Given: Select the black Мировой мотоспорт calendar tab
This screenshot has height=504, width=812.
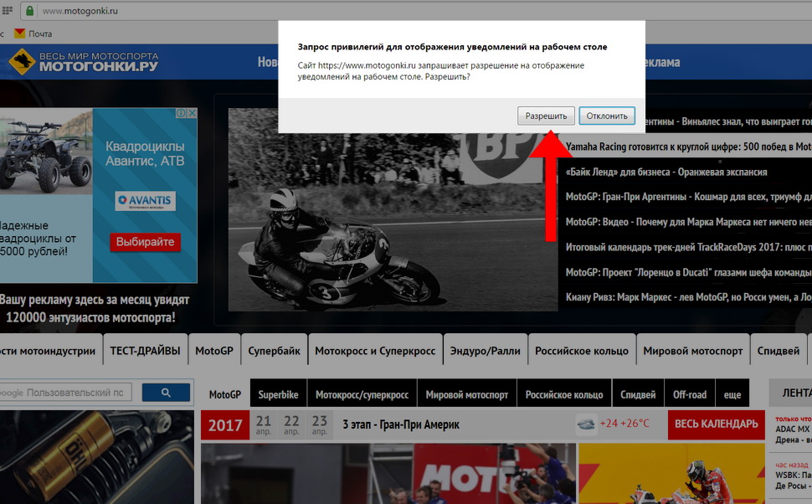Looking at the screenshot, I should point(466,394).
